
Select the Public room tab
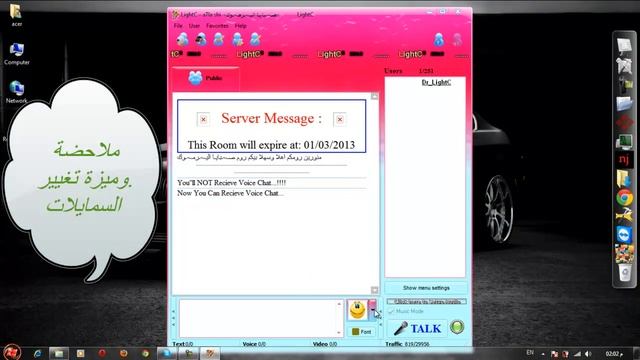[205, 78]
